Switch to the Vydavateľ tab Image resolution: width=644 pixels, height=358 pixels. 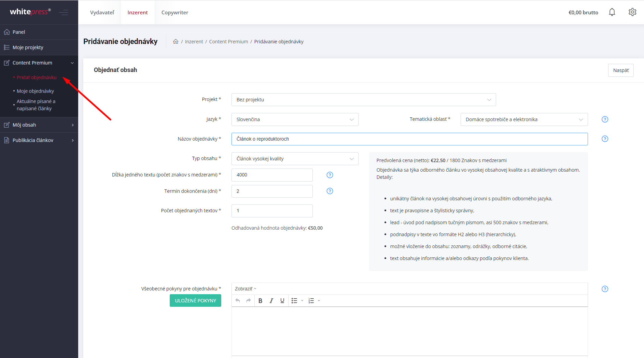[102, 13]
